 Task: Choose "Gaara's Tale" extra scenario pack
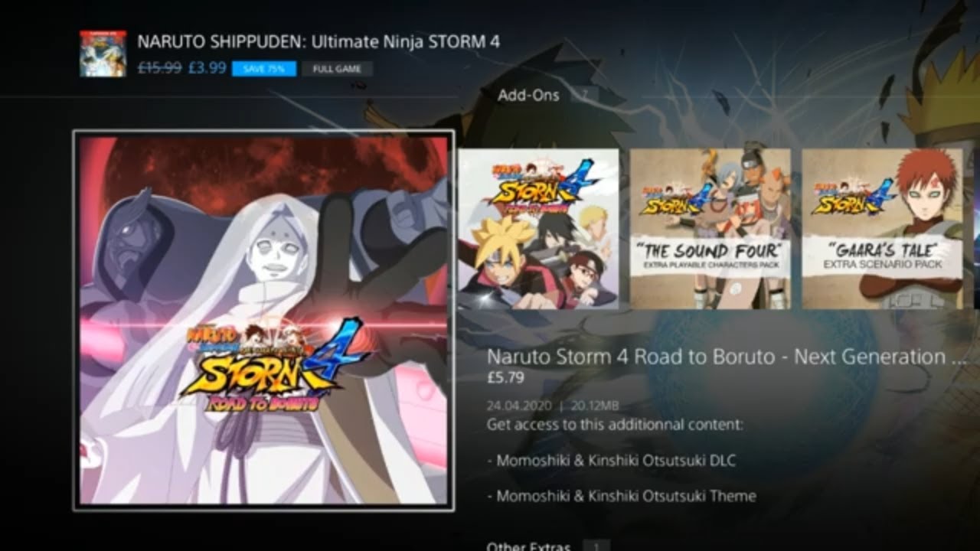pyautogui.click(x=882, y=229)
